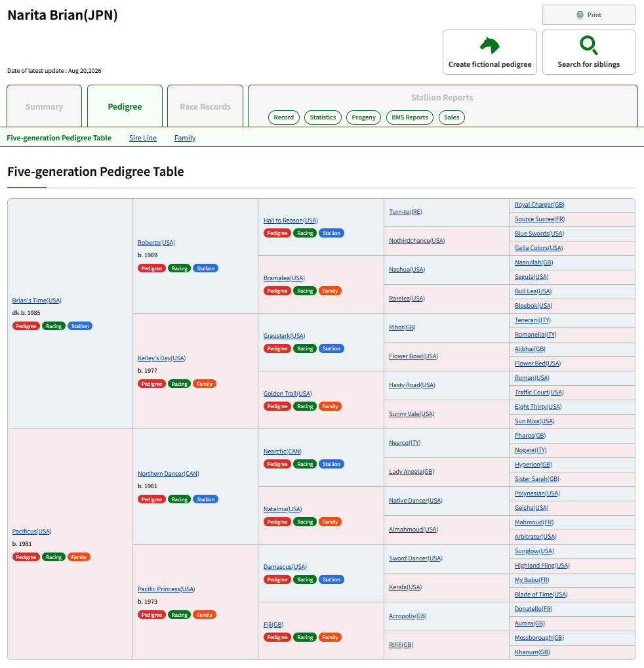Viewport: 644px width, 668px height.
Task: Click Pedigree badge under Pacificus
Action: coord(26,557)
